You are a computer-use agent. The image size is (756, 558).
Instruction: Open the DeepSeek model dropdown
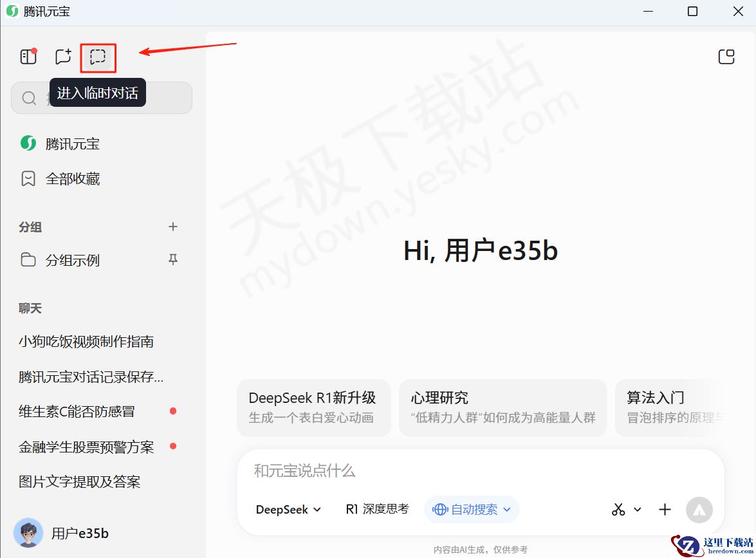288,510
